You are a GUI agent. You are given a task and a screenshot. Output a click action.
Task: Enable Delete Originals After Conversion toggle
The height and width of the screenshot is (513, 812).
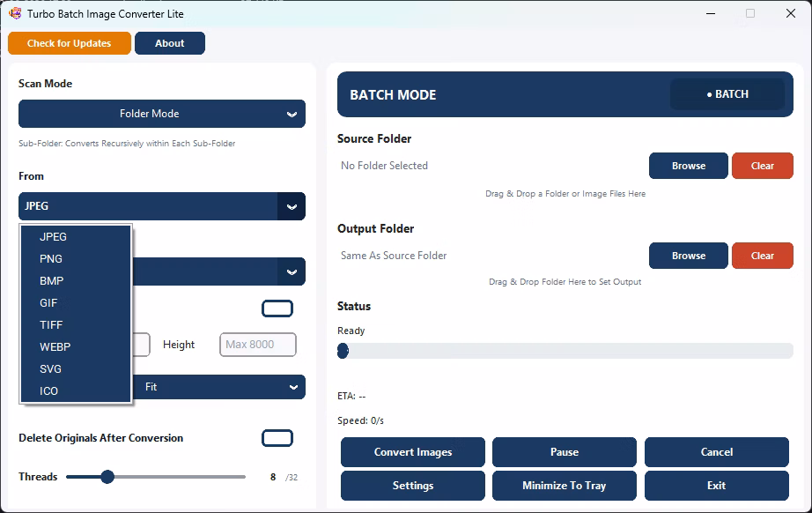tap(277, 438)
